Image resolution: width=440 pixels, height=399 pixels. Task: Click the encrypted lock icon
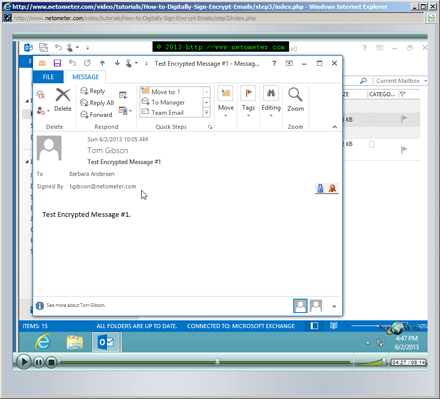(320, 188)
